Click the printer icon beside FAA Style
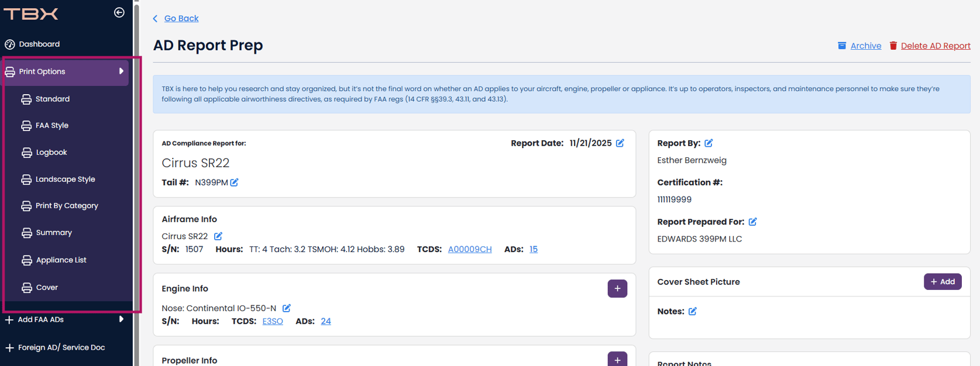This screenshot has width=980, height=366. point(26,126)
